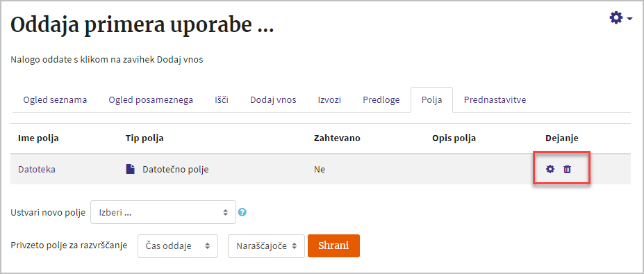Open the Prednastavitve tab
Screen dimensions: 644x274
[495, 100]
